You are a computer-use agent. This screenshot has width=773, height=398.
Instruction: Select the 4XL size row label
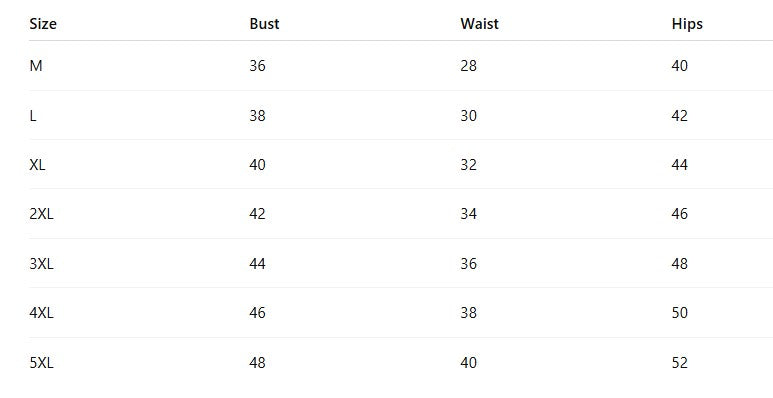(41, 313)
